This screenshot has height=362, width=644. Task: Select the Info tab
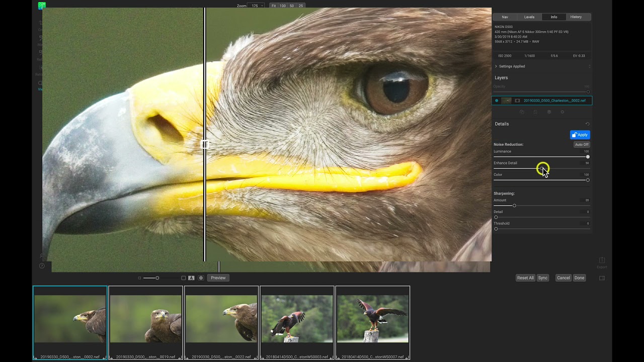[x=554, y=17]
